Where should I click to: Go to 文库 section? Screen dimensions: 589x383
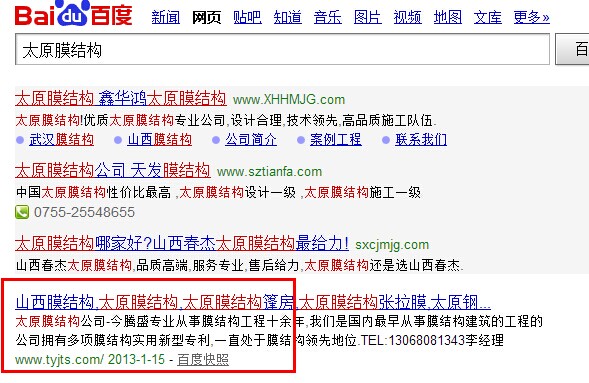tap(488, 17)
